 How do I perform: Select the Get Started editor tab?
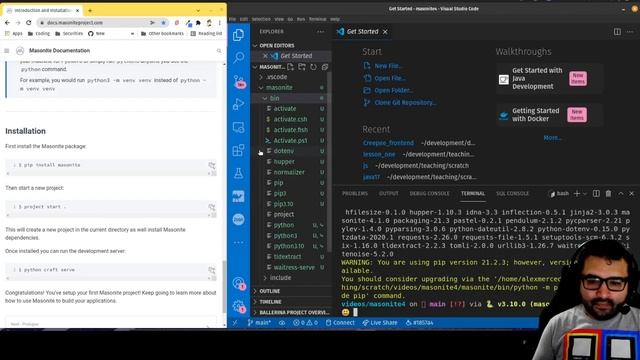(362, 31)
